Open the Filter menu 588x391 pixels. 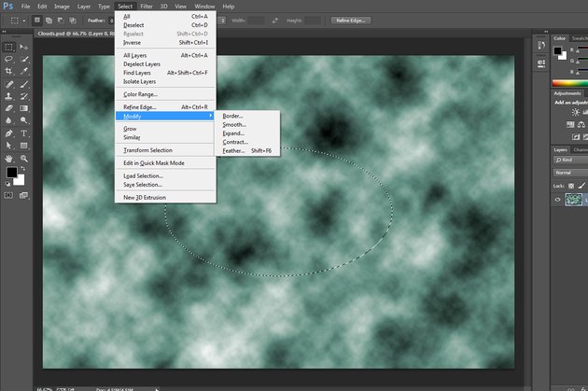(x=147, y=7)
